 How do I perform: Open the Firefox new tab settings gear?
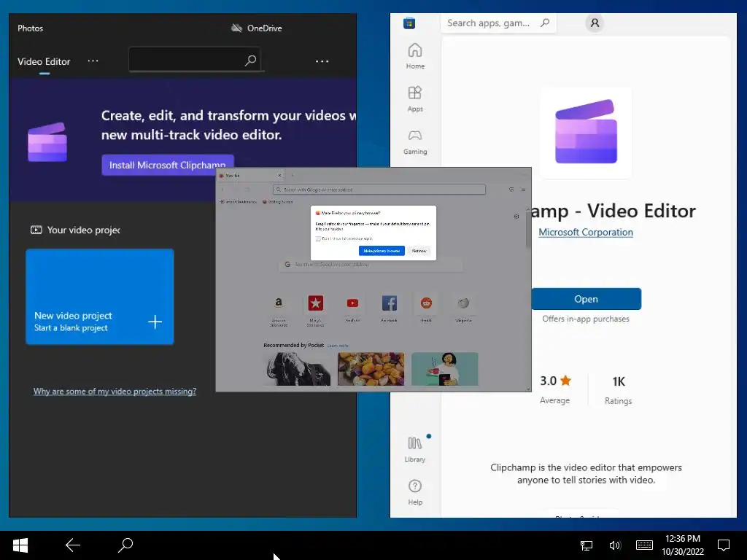pyautogui.click(x=516, y=216)
